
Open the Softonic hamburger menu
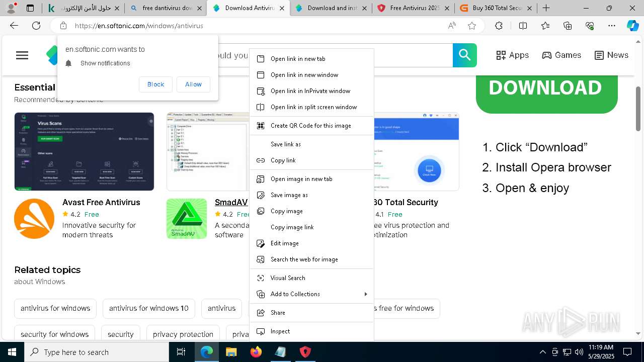pyautogui.click(x=22, y=55)
